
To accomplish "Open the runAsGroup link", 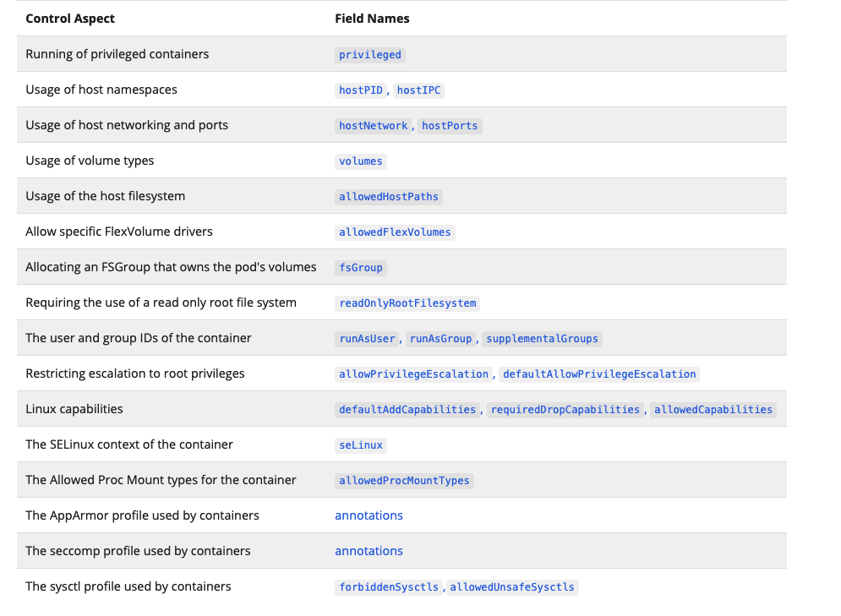I will (440, 339).
